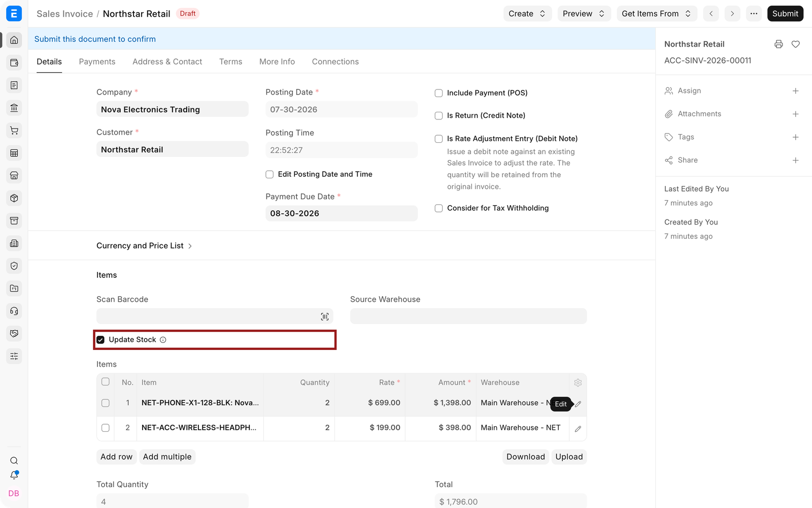Open the storefront icon in sidebar
The height and width of the screenshot is (508, 812).
(14, 176)
